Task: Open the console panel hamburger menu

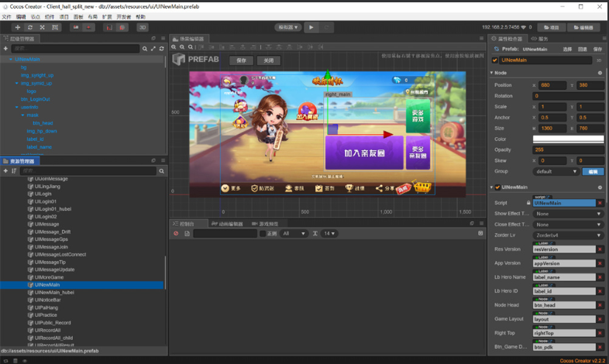Action: 481,224
